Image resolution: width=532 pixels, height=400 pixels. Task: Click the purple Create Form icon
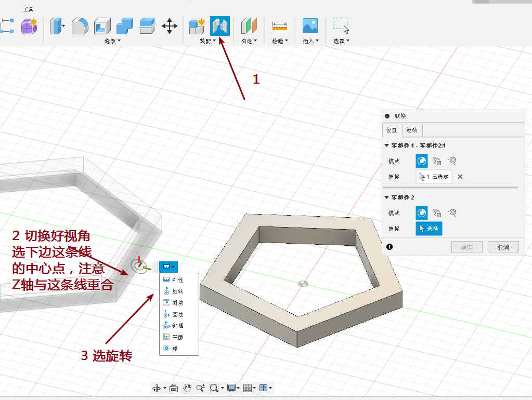click(x=29, y=26)
